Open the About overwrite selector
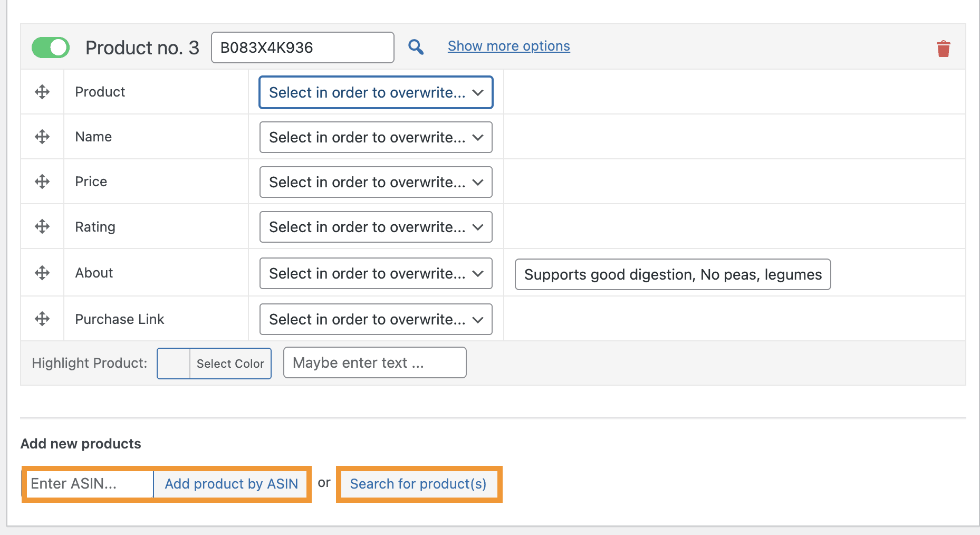980x535 pixels. coord(375,273)
